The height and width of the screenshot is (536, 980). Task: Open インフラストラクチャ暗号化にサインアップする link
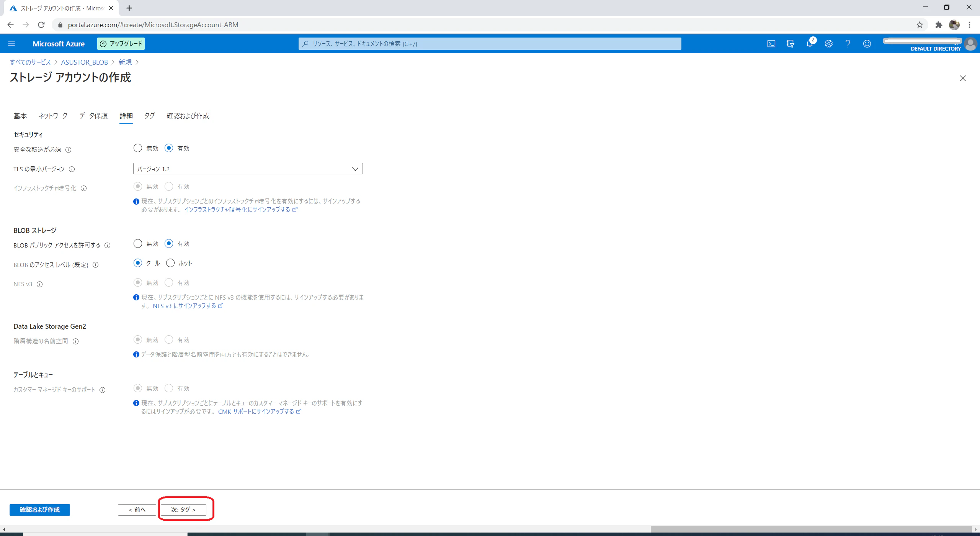pos(241,210)
